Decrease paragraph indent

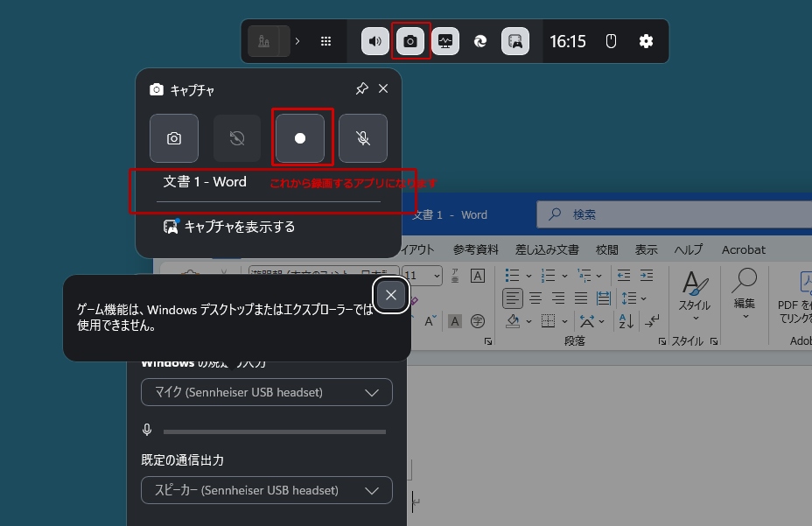pos(624,275)
